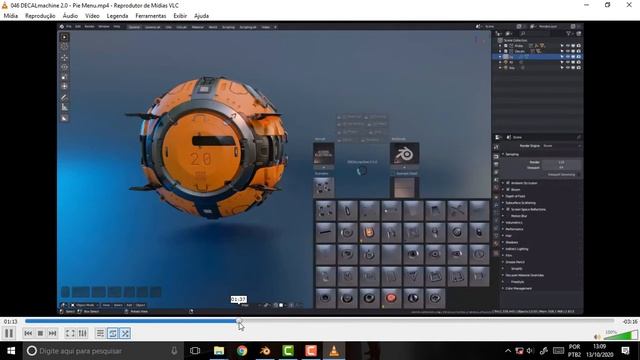Enable Ambient Occlusion checkbox
This screenshot has height=360, width=640.
coord(508,183)
